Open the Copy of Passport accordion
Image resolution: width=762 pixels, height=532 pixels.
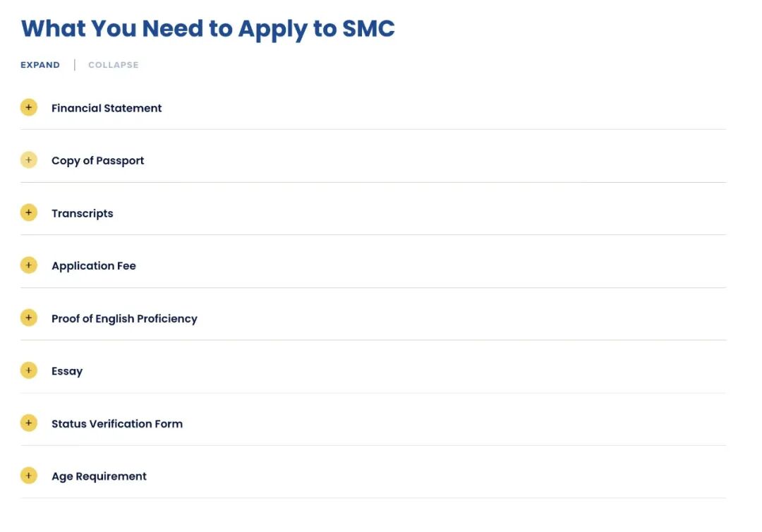pos(97,161)
